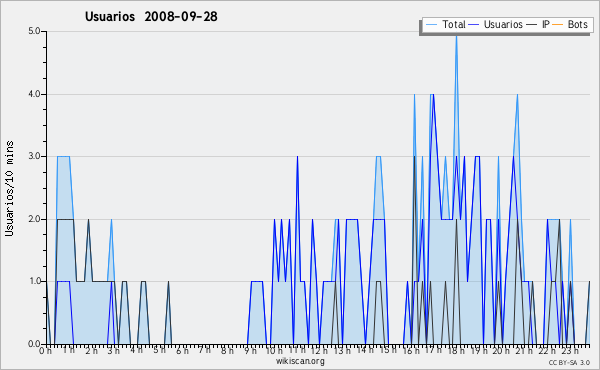Click the '22 h' x-axis label
Viewport: 600px width, 370px height.
547,351
